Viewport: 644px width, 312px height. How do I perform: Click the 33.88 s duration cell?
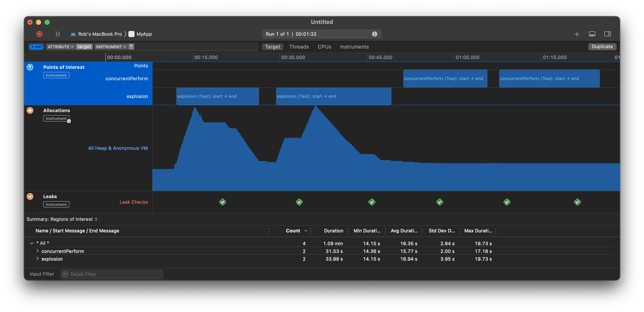(x=334, y=259)
